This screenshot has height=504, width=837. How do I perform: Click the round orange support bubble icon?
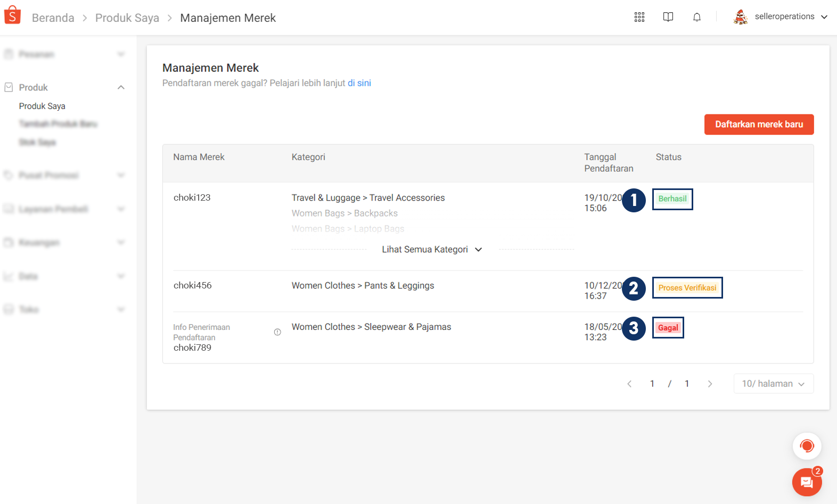pyautogui.click(x=807, y=446)
